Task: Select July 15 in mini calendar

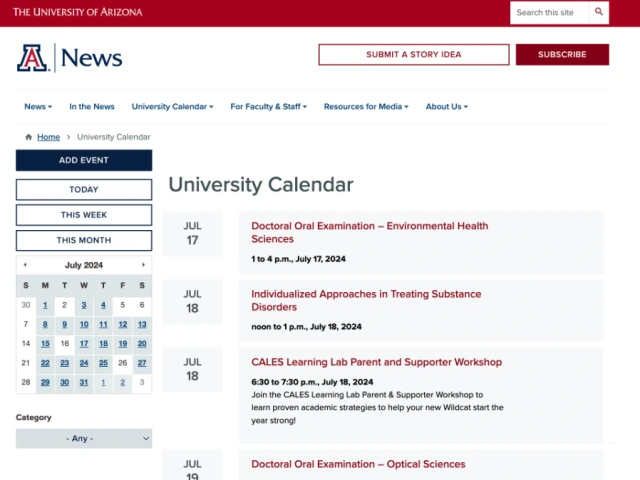Action: tap(45, 344)
